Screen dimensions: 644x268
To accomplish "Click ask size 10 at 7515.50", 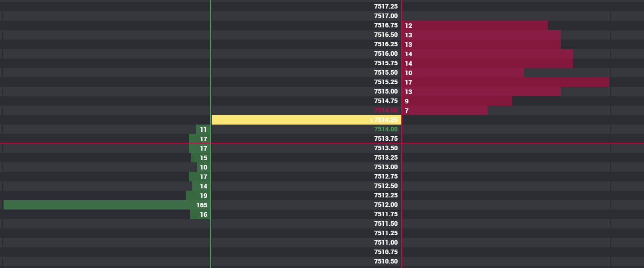I will (409, 73).
